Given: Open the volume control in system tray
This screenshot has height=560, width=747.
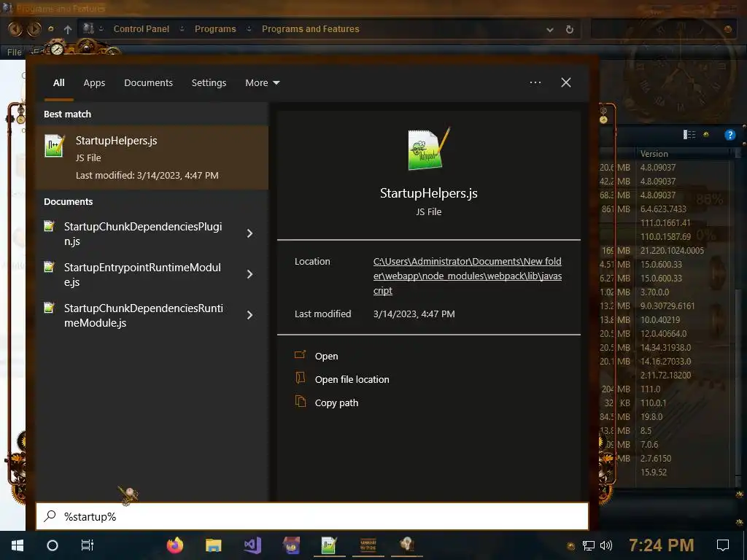Looking at the screenshot, I should [x=606, y=545].
